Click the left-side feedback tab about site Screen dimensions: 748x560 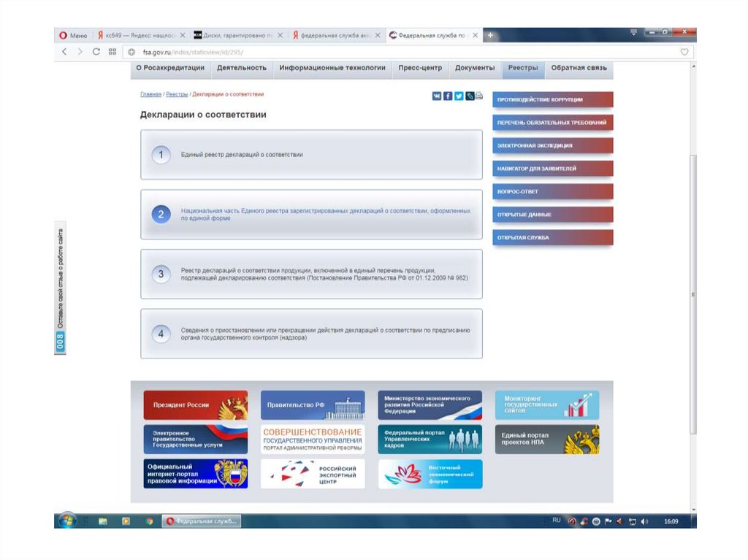(61, 288)
